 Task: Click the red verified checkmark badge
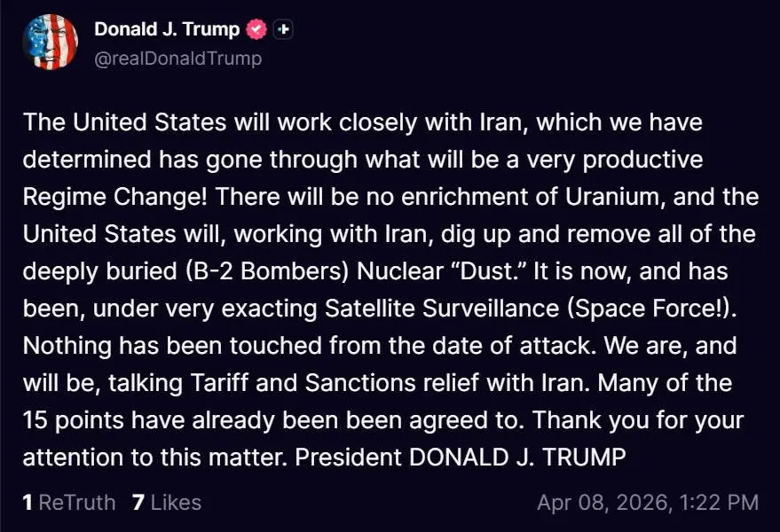pyautogui.click(x=256, y=29)
